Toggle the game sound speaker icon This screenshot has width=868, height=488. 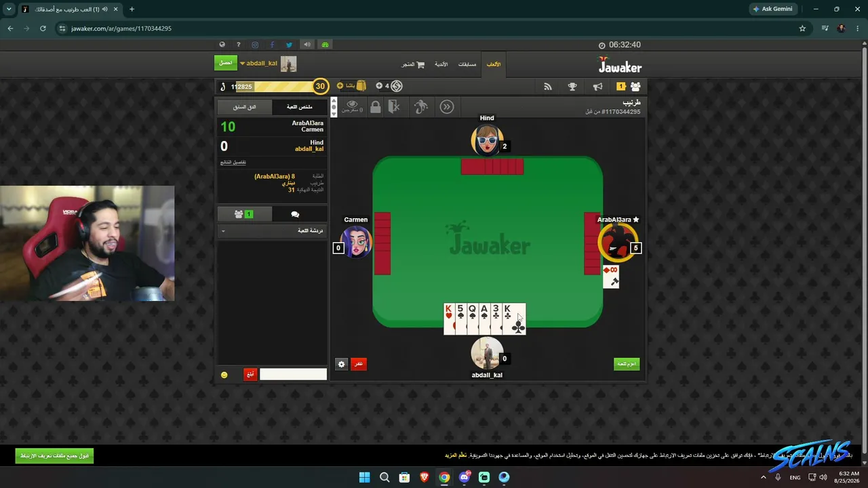pos(307,45)
